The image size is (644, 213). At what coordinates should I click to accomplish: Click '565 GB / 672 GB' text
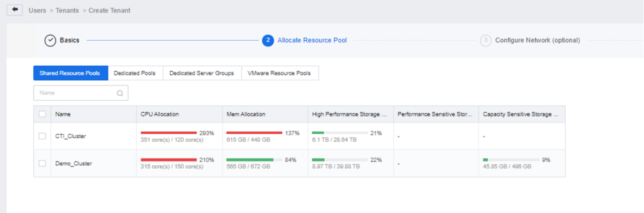pos(248,167)
